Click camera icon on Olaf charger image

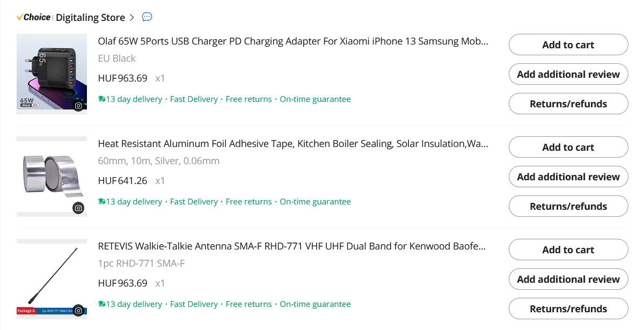point(78,106)
